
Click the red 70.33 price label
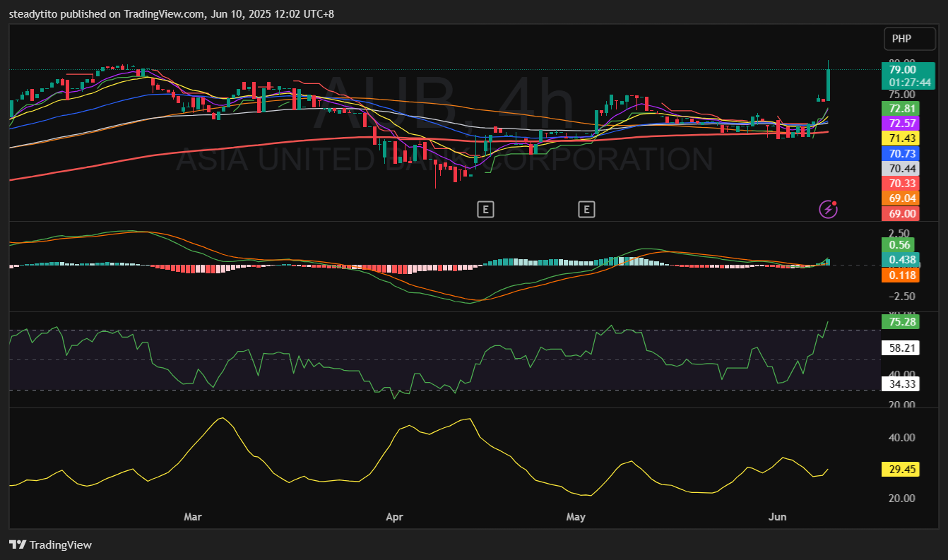click(x=901, y=183)
